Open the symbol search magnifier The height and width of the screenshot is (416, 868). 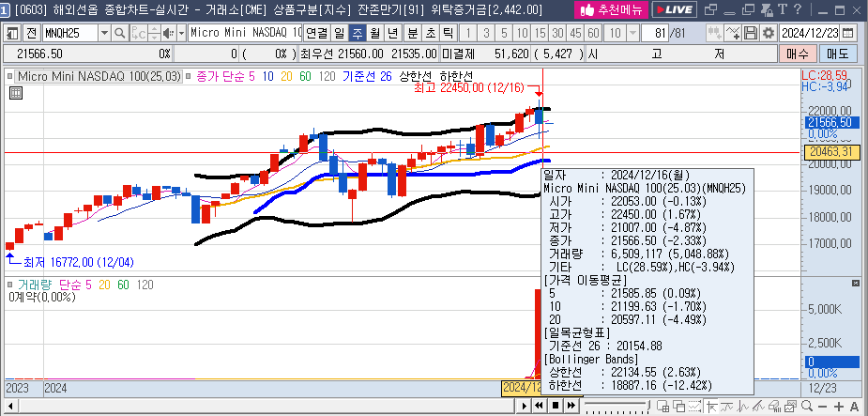[119, 33]
